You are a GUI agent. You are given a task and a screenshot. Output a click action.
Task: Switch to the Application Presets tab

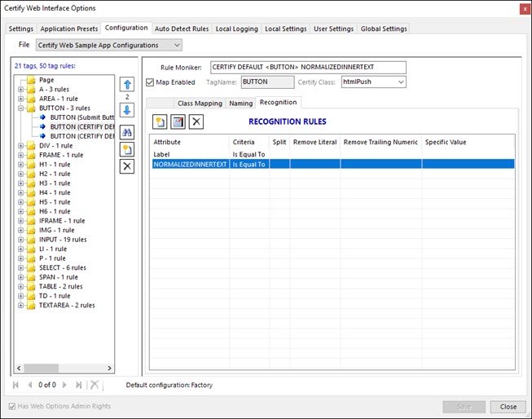pos(69,29)
